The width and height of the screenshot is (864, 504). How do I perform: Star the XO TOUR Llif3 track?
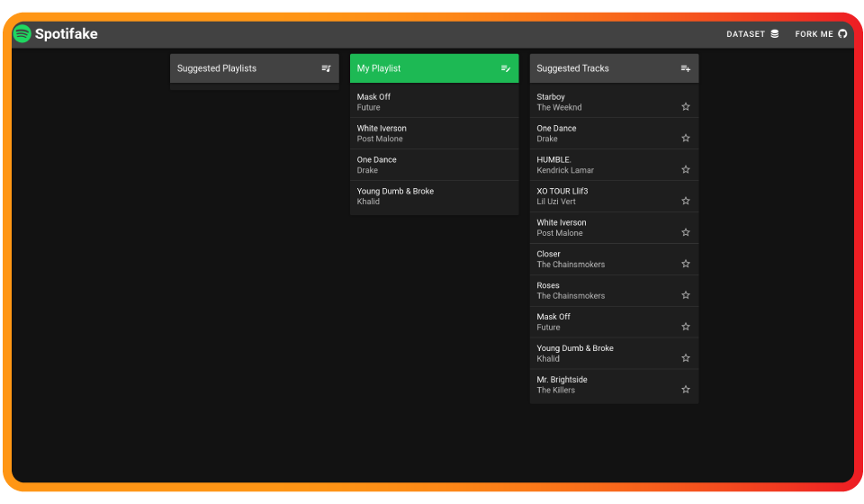coord(686,201)
